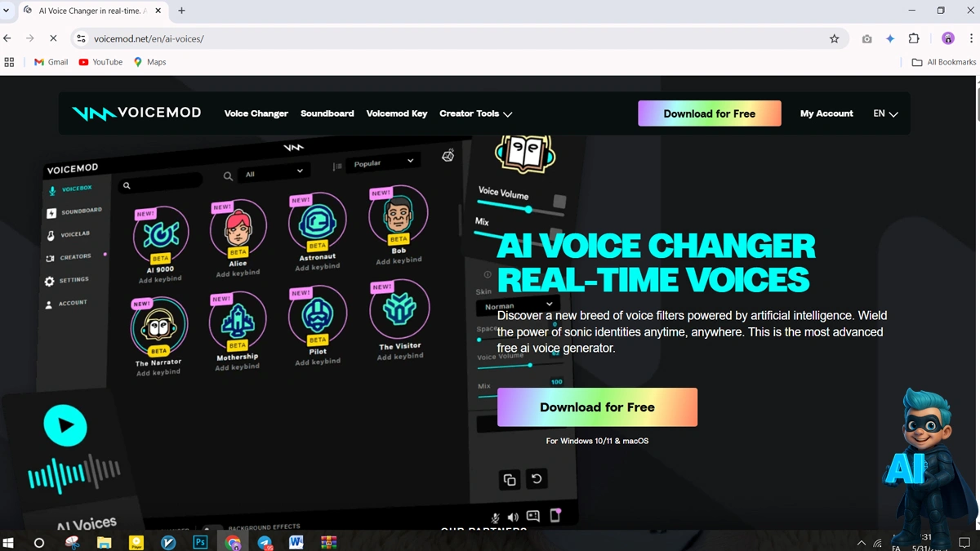Click the search field in mockup panel
This screenshot has height=551, width=980.
160,184
